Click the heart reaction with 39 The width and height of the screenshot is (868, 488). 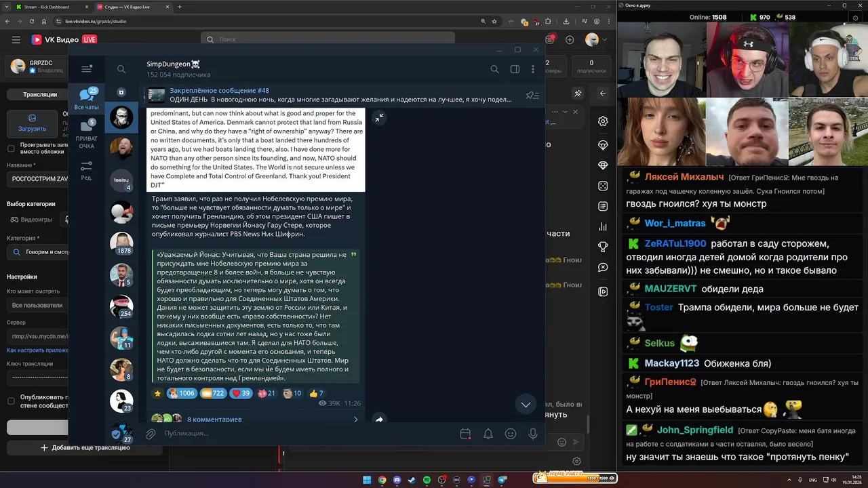[x=241, y=393]
